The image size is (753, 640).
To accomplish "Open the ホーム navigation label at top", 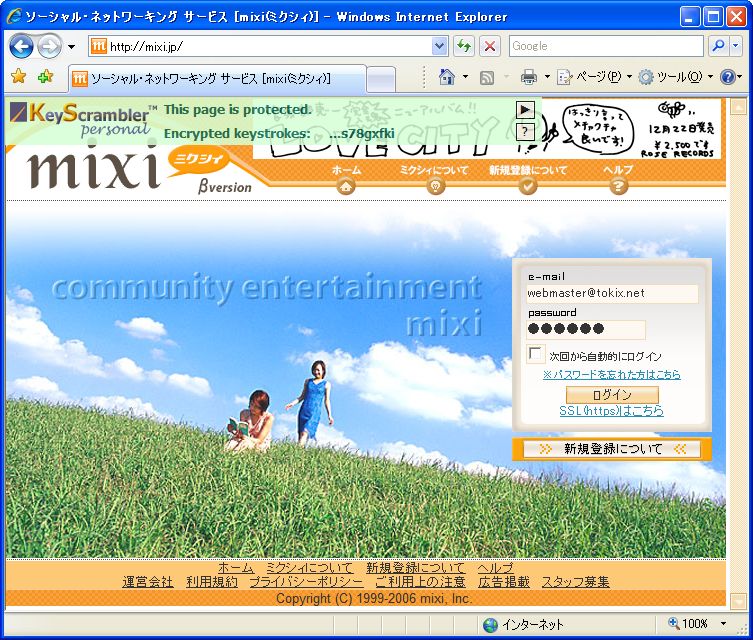I will pos(346,169).
